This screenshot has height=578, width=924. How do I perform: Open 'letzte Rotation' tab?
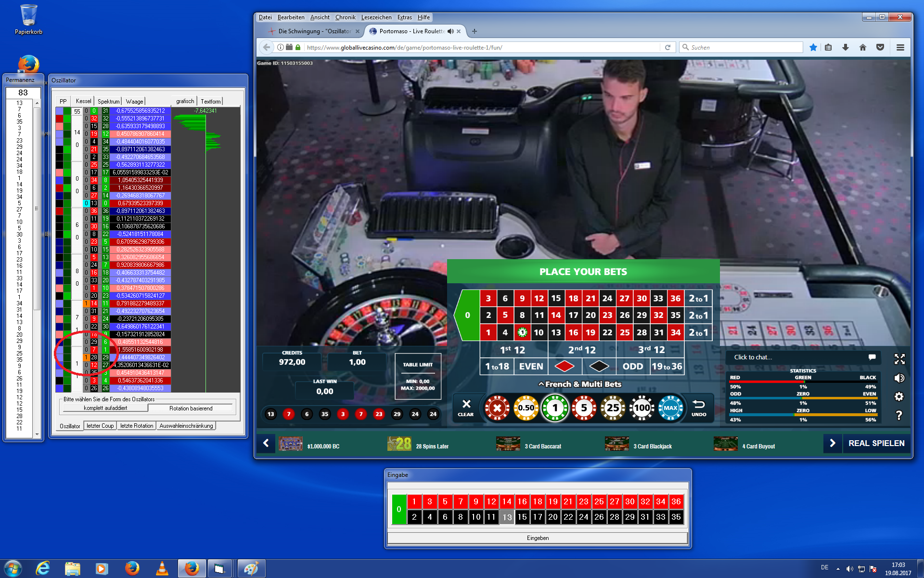click(137, 426)
